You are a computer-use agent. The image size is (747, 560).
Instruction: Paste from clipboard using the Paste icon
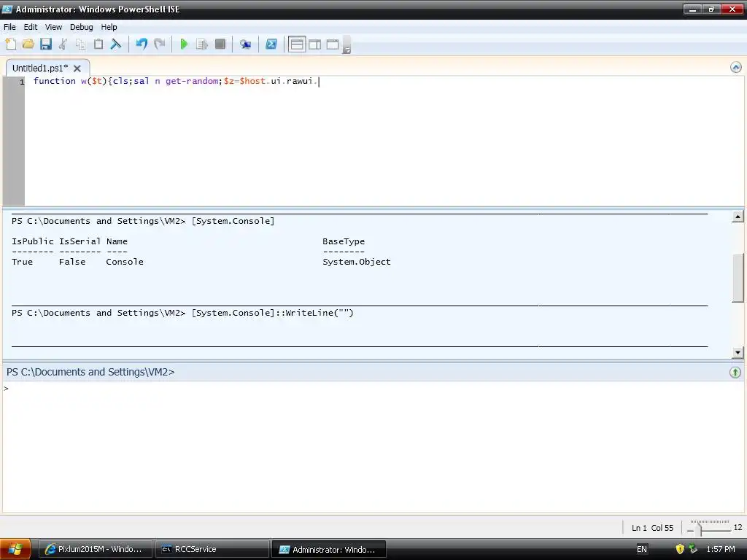(x=98, y=44)
